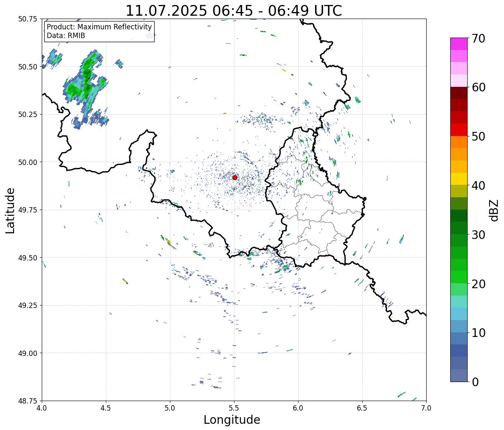504x430 pixels.
Task: Pick the magenta swatch at colorbar top
Action: coord(459,44)
